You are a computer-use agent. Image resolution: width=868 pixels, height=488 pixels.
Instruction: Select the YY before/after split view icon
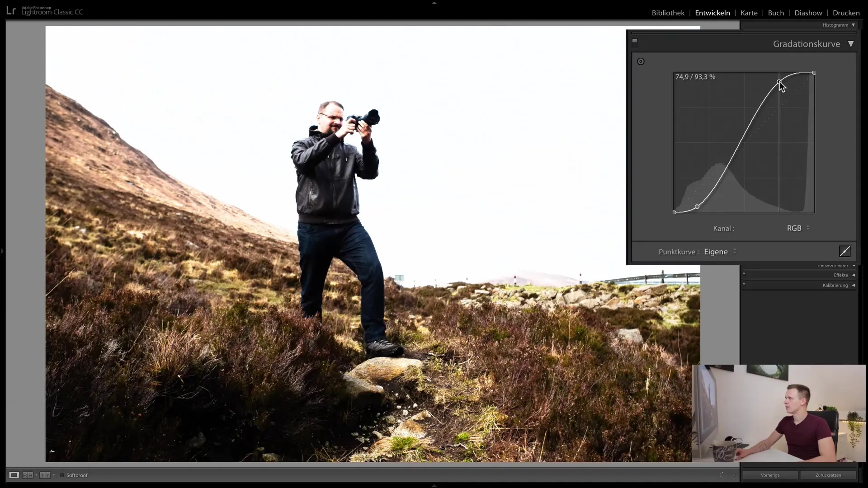(x=44, y=475)
